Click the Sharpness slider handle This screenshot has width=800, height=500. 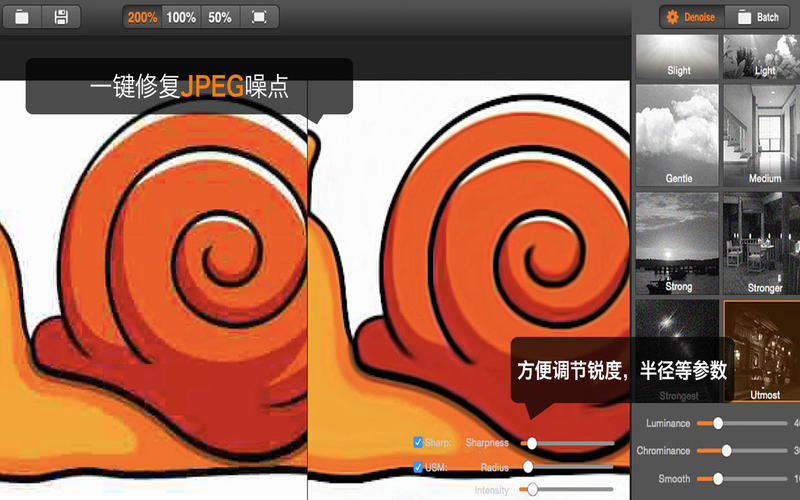coord(532,443)
